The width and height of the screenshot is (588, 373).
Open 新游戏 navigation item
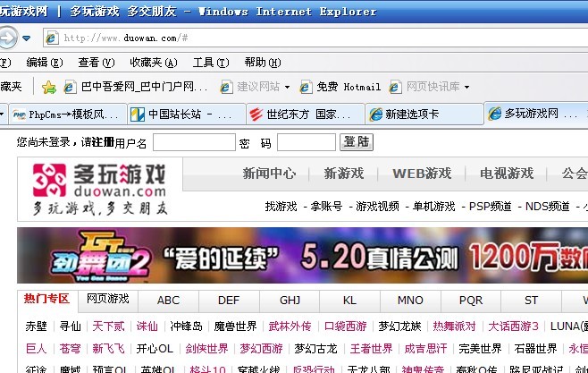[344, 174]
